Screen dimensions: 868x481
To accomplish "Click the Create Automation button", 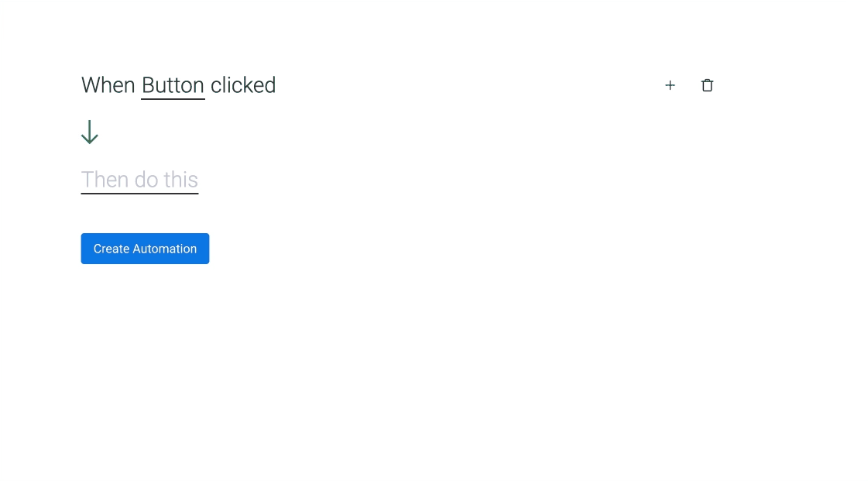I will tap(145, 249).
